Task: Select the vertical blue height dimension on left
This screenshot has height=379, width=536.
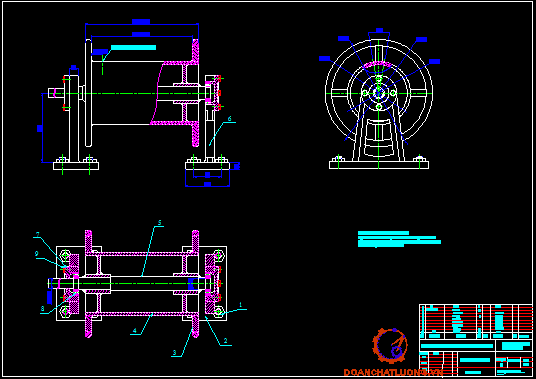Action: 41,128
